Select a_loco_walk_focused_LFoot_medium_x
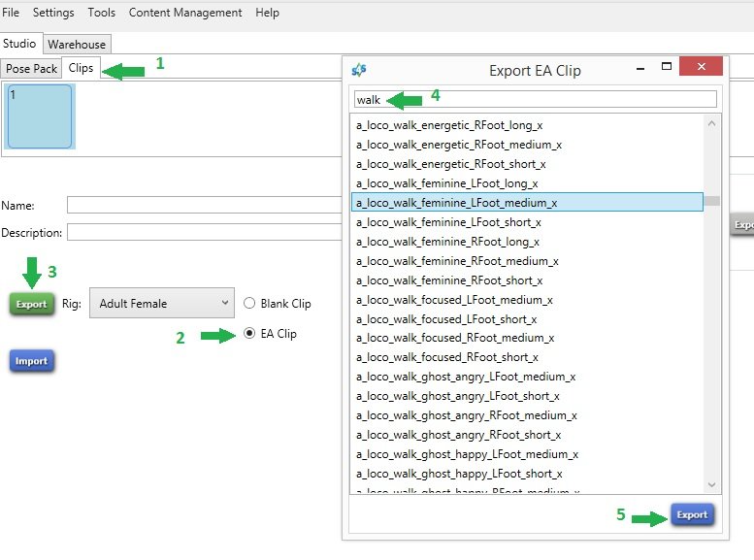The width and height of the screenshot is (754, 560). [x=527, y=300]
